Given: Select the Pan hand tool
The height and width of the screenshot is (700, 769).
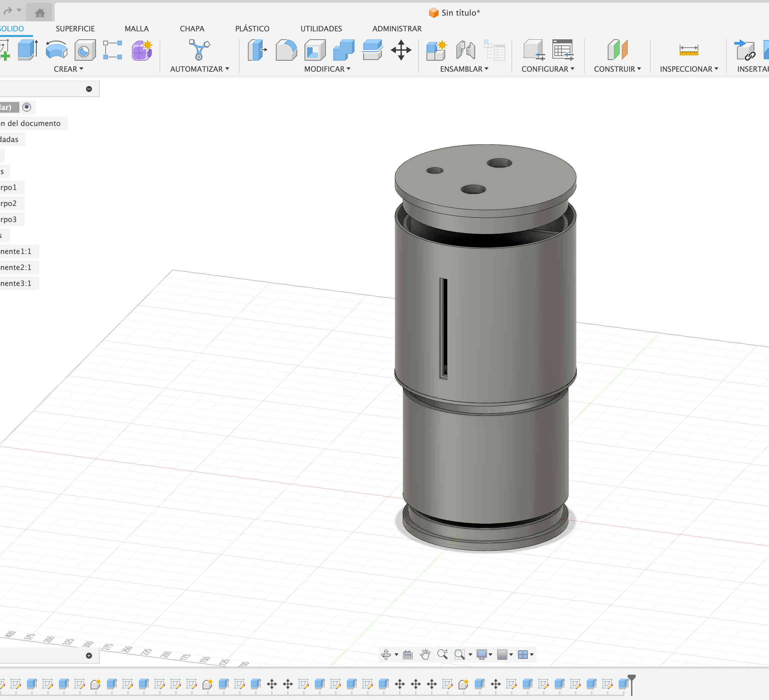Looking at the screenshot, I should [425, 654].
